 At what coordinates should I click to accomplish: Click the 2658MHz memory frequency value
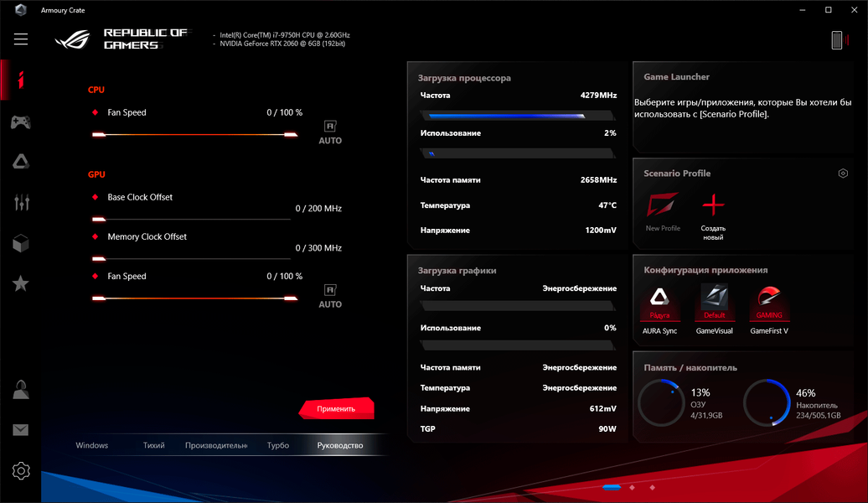point(598,180)
